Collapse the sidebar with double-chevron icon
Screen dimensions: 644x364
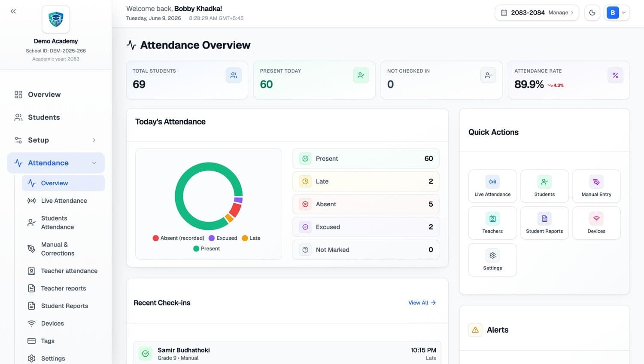[13, 11]
